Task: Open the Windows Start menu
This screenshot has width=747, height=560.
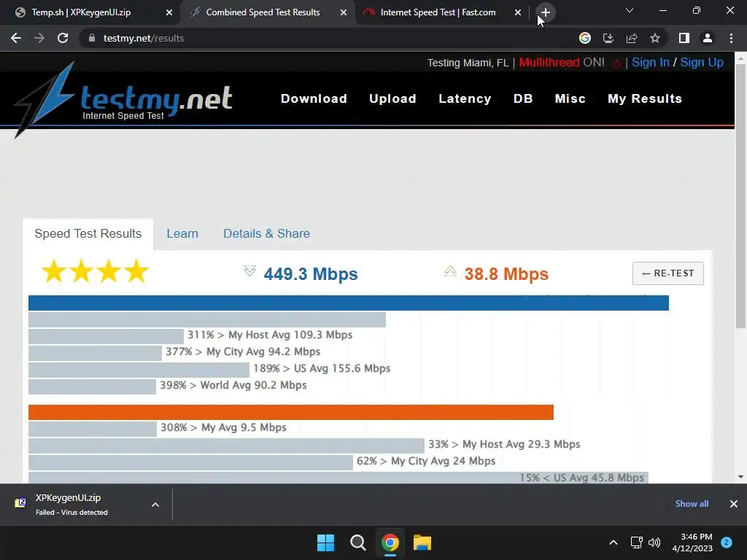Action: tap(326, 542)
